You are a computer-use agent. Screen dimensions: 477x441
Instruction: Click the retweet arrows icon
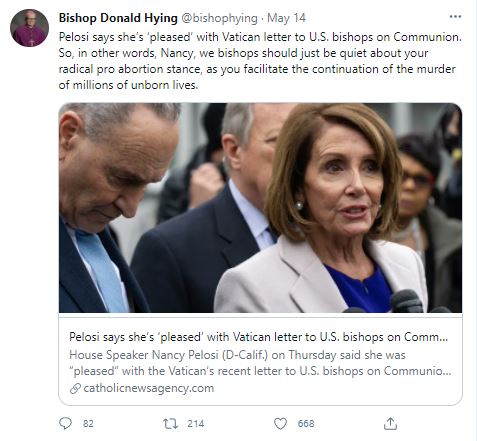170,424
